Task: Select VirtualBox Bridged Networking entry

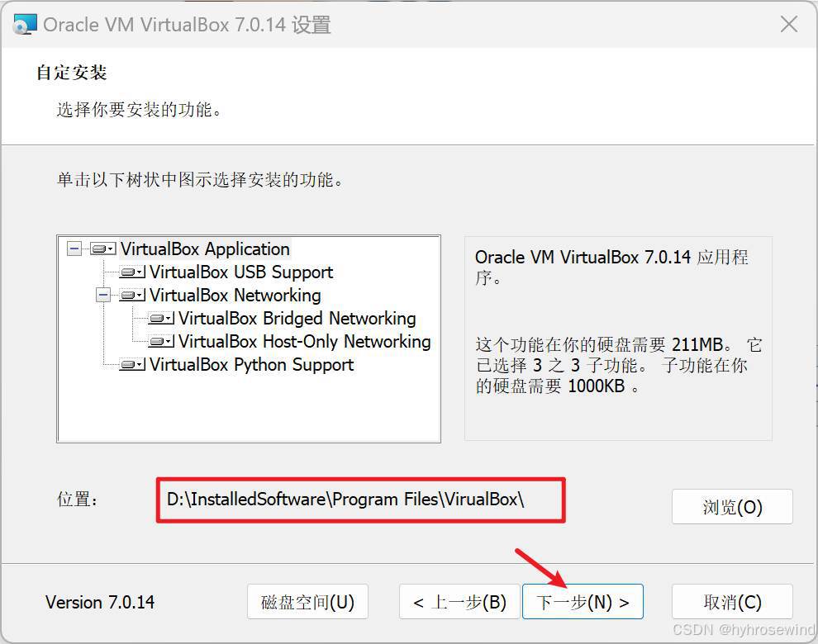Action: [297, 318]
